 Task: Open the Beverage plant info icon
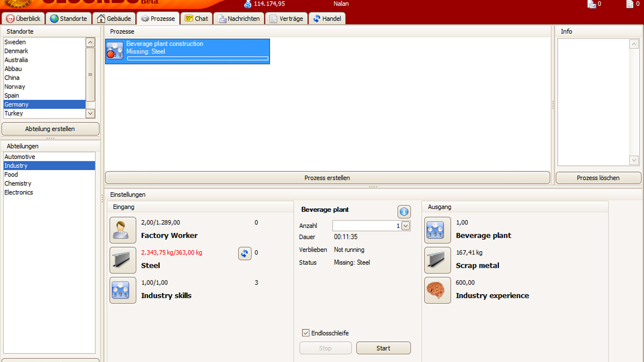tap(404, 212)
